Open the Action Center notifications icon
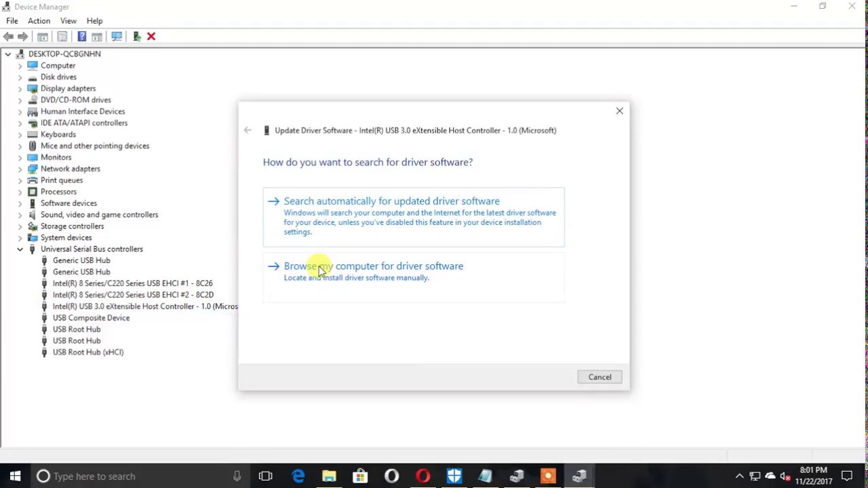Screen dimensions: 868x488 (846, 476)
